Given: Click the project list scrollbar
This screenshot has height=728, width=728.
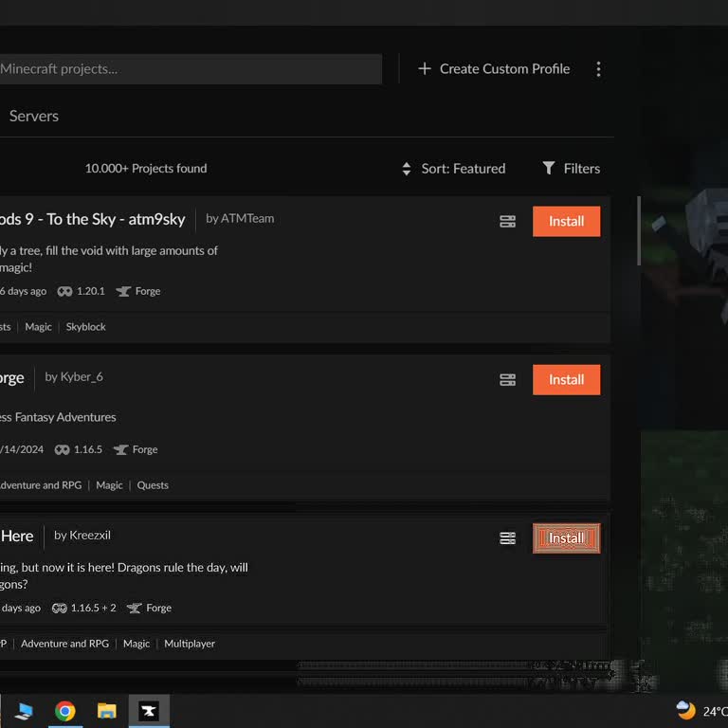Looking at the screenshot, I should [639, 230].
